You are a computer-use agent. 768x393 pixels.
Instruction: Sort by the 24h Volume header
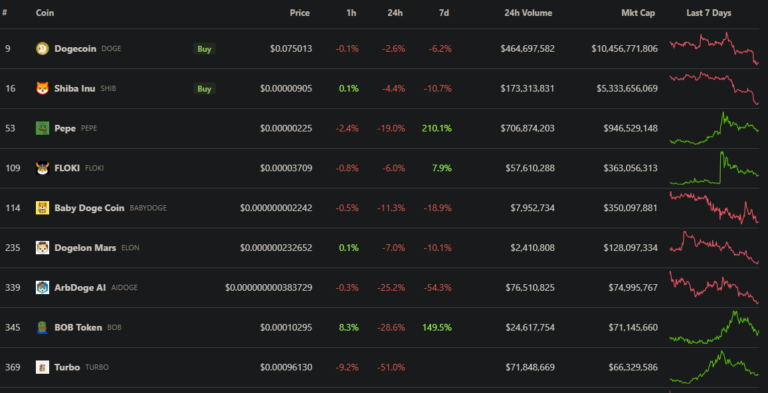tap(528, 13)
